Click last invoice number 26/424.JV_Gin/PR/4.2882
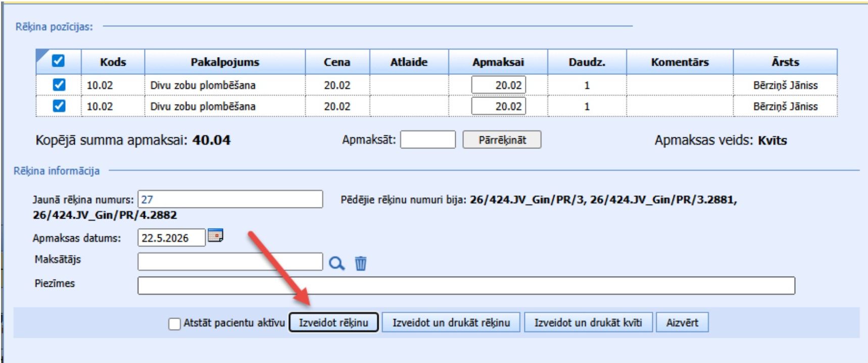This screenshot has width=868, height=363. coord(105,215)
